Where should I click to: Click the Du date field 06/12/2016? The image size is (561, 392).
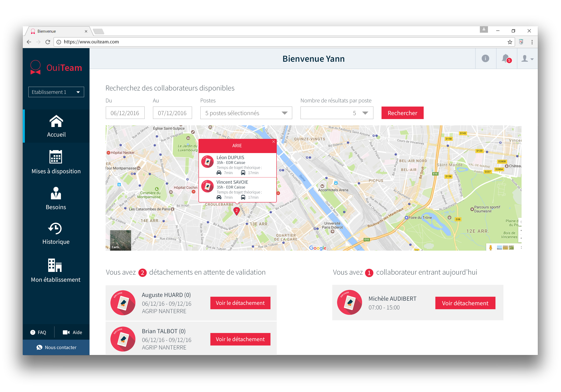click(x=125, y=113)
